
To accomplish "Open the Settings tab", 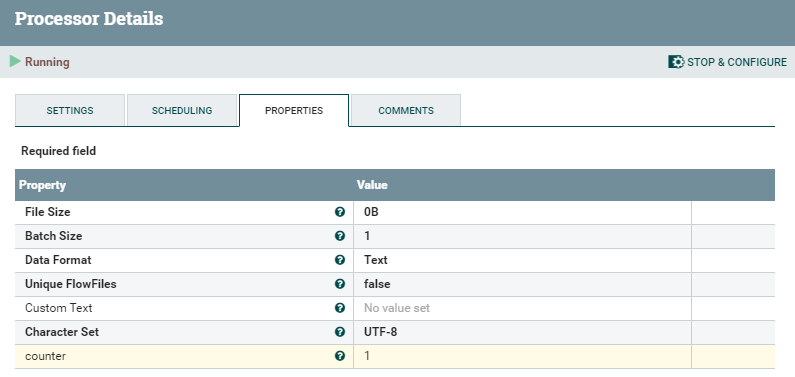I will pyautogui.click(x=70, y=110).
